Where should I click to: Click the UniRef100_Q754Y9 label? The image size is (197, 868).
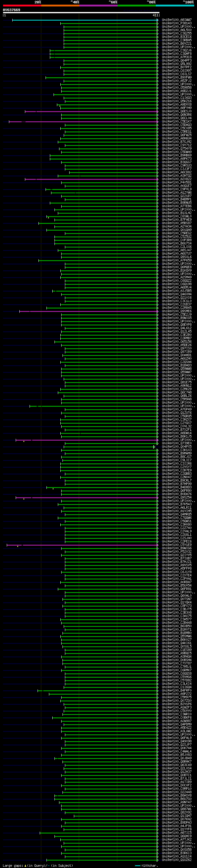pyautogui.click(x=177, y=149)
